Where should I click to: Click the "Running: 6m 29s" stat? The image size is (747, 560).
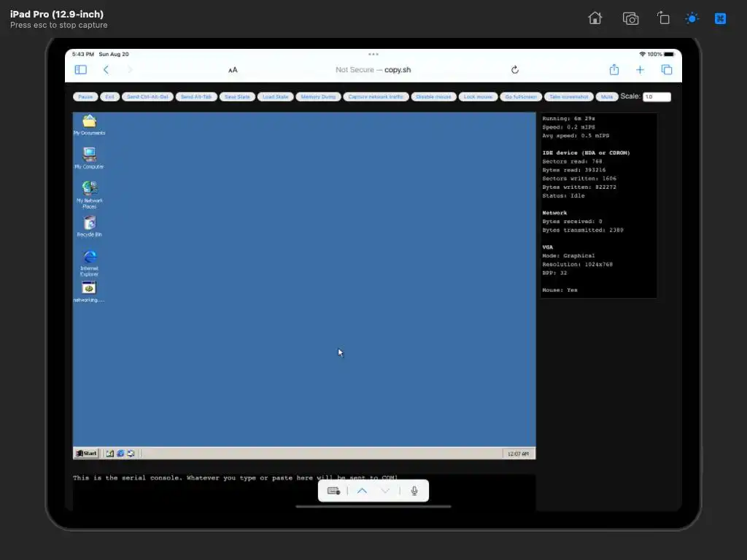point(568,119)
